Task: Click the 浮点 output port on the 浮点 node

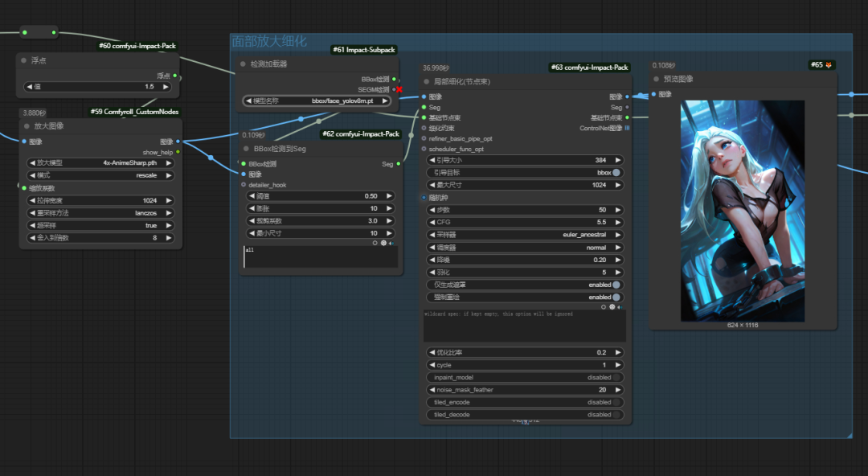Action: [x=175, y=76]
